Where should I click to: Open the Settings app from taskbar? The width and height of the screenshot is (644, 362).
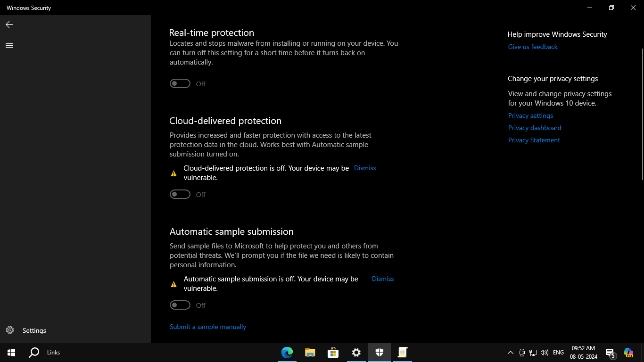point(356,353)
